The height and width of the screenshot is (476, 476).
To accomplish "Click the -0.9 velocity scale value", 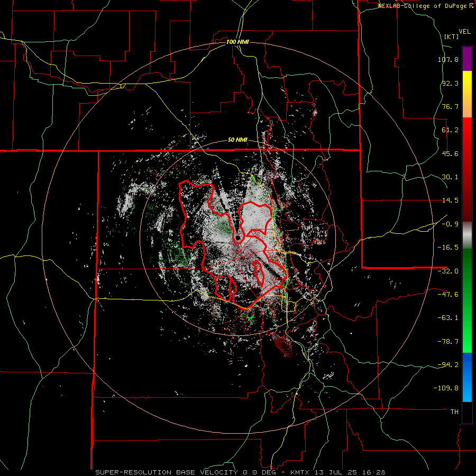I will pos(450,224).
